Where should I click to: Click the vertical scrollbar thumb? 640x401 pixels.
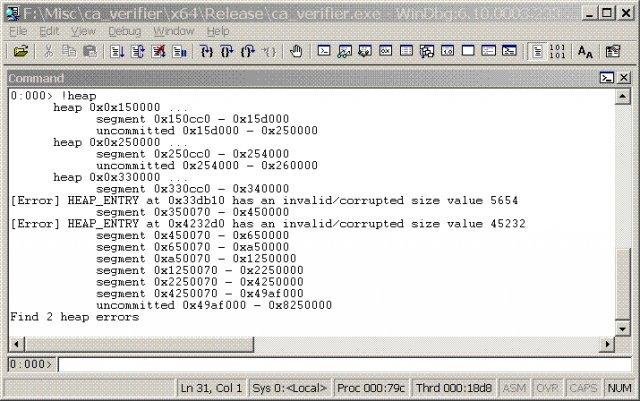[x=622, y=284]
